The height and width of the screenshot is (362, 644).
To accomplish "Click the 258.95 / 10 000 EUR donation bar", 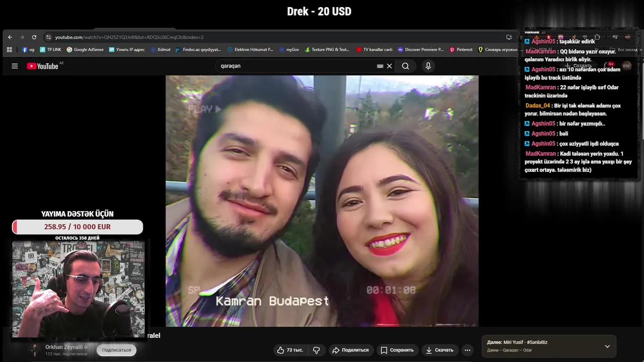I will coord(77,227).
